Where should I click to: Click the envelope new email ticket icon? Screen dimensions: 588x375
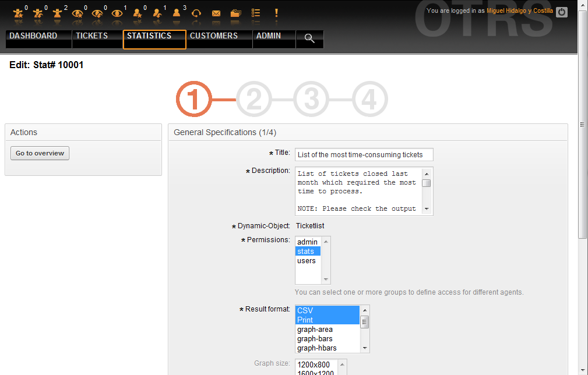click(x=216, y=13)
